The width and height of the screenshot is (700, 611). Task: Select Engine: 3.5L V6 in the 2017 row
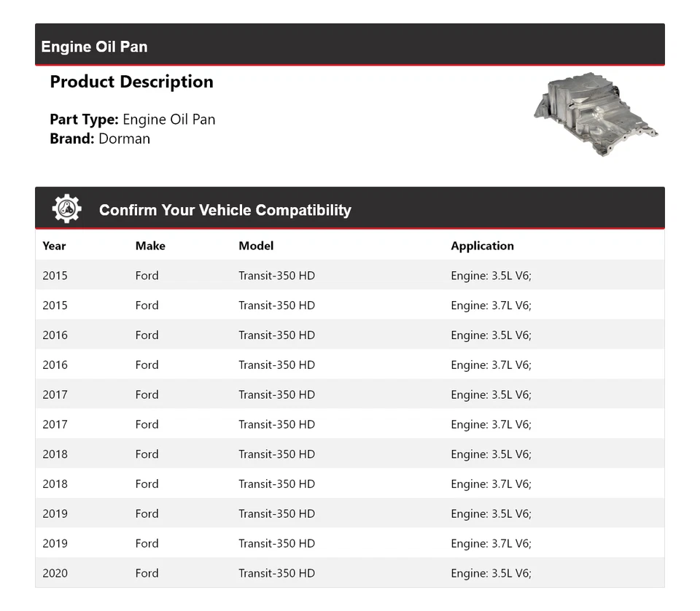[x=491, y=394]
